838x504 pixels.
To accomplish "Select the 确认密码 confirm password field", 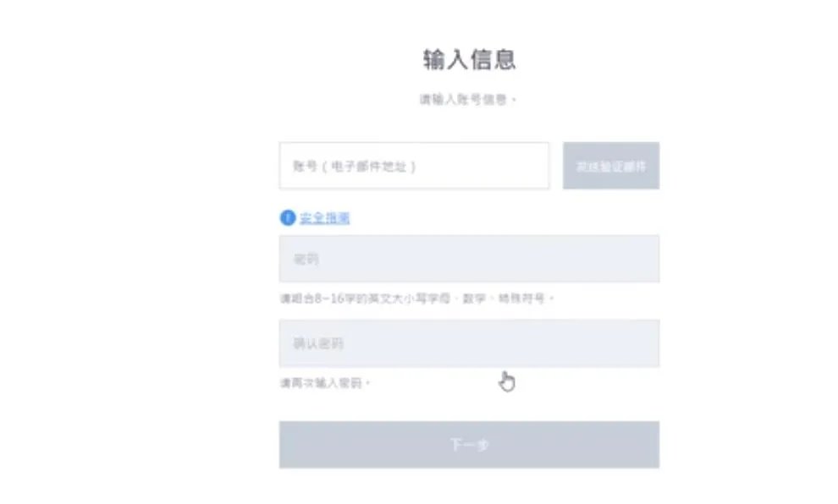I will coord(468,343).
